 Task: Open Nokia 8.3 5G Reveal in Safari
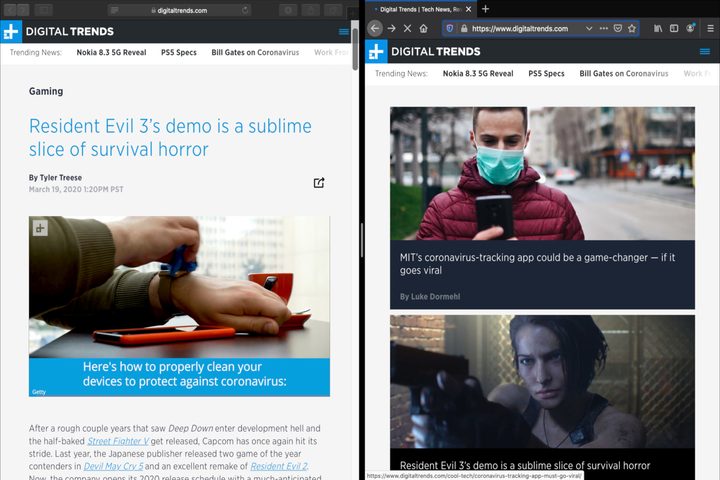pyautogui.click(x=112, y=52)
